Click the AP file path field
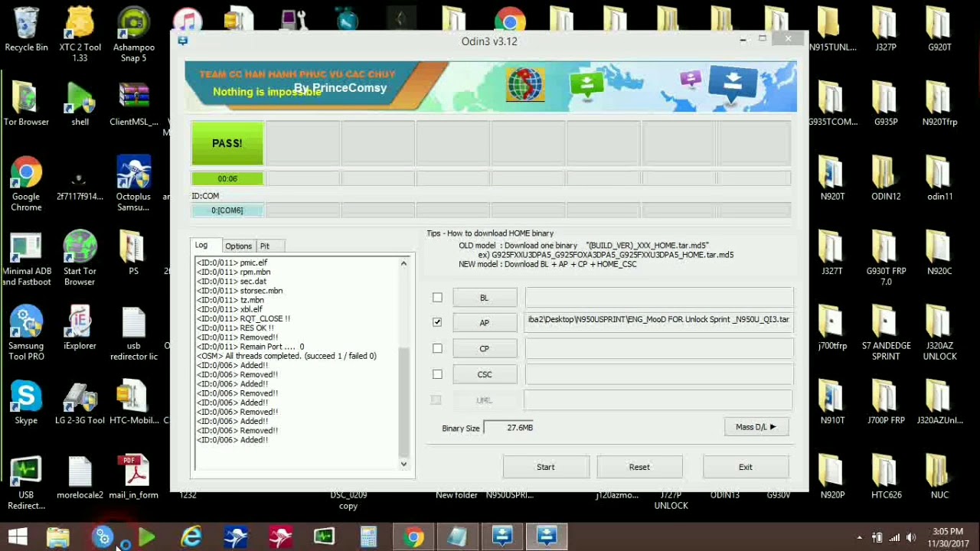 tap(658, 321)
